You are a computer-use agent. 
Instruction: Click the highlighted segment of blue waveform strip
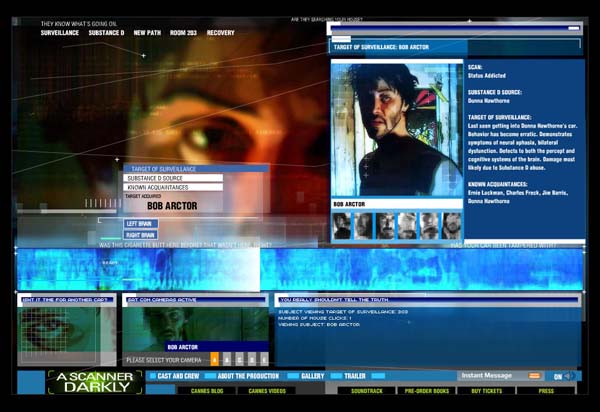pos(139,269)
